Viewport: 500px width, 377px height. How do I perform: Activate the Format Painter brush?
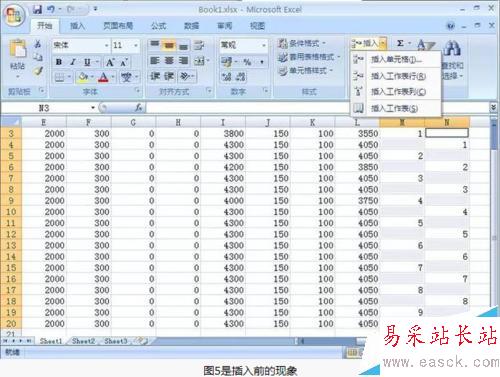(38, 71)
